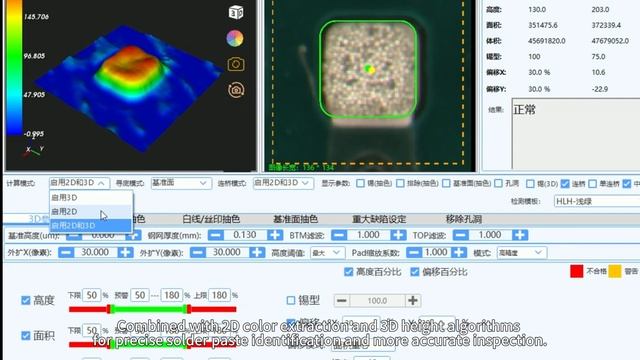Decrease BTM滤波 with the minus button
This screenshot has height=360, width=640.
click(339, 235)
